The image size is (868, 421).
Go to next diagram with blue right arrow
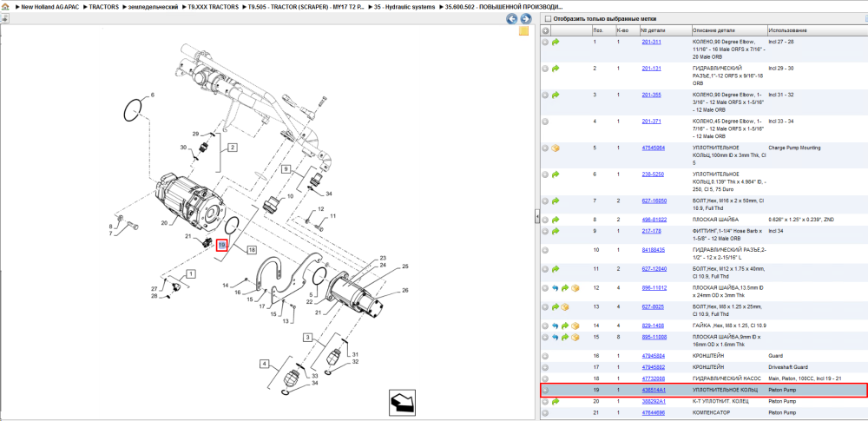point(525,19)
